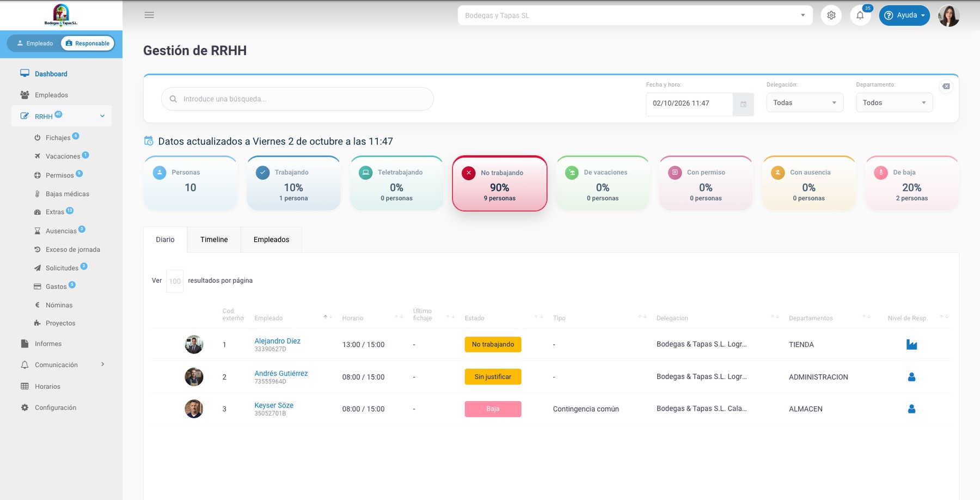Open the settings gear icon in header

pyautogui.click(x=831, y=15)
